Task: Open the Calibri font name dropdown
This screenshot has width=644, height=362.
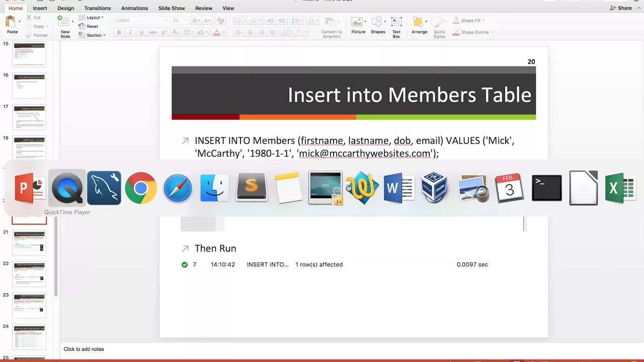Action: (166, 21)
